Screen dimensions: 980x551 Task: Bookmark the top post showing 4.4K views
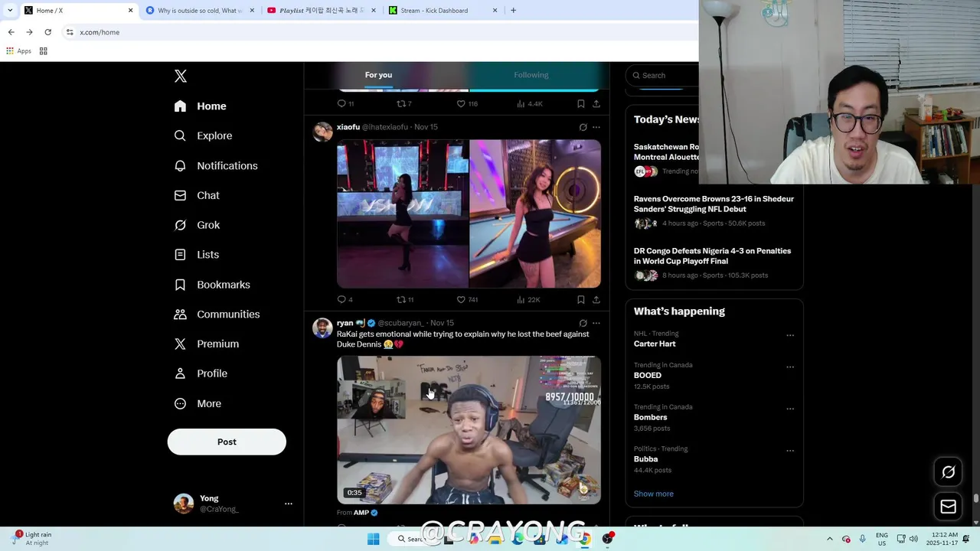(581, 103)
